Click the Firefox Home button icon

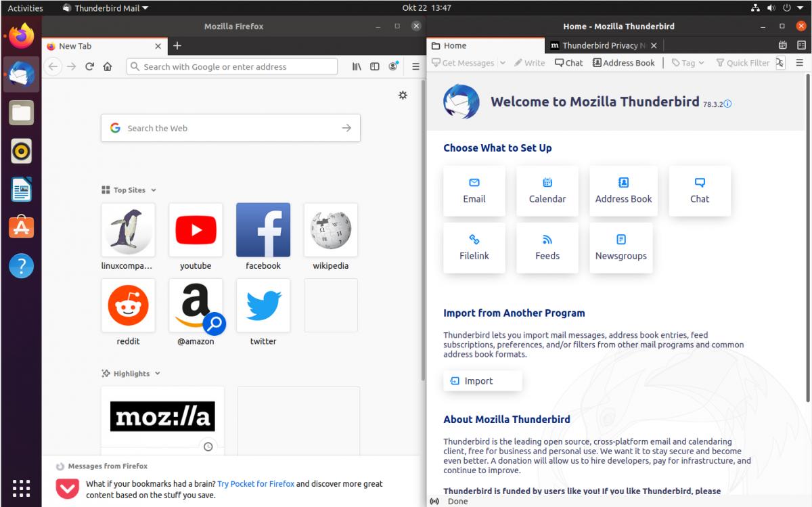pyautogui.click(x=108, y=66)
